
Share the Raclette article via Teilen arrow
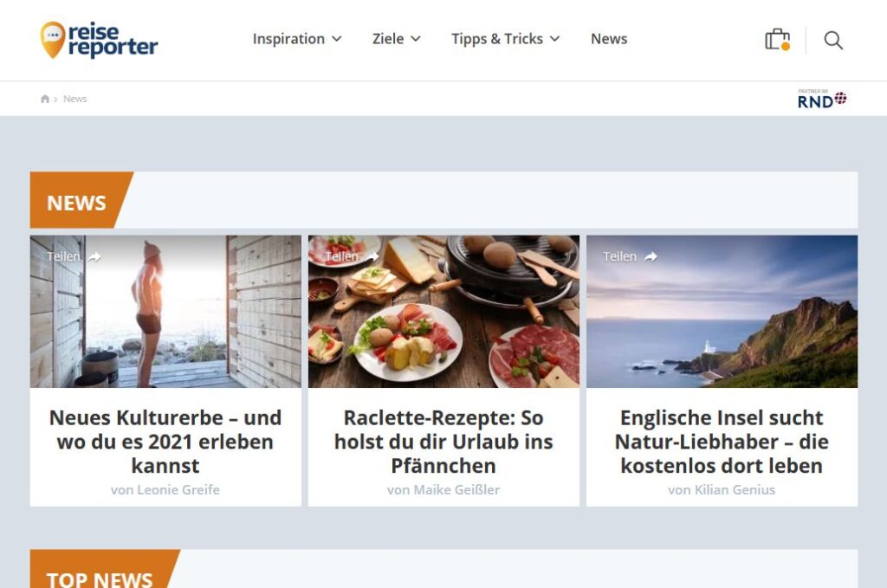(352, 256)
